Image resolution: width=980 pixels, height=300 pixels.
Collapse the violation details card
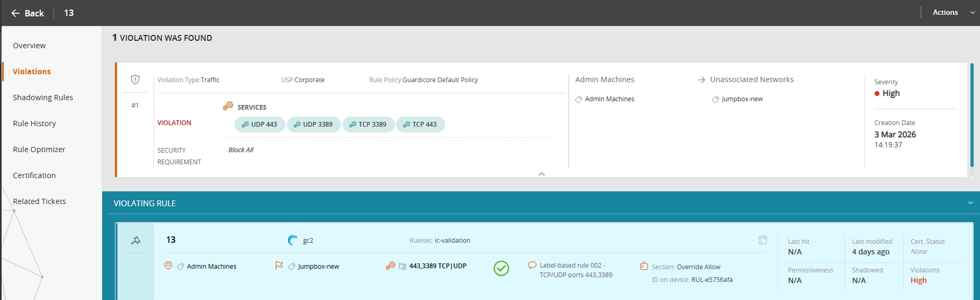(x=541, y=174)
